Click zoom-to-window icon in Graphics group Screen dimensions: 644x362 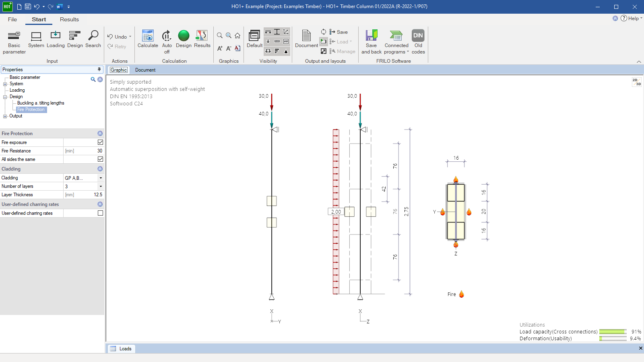[x=229, y=35]
